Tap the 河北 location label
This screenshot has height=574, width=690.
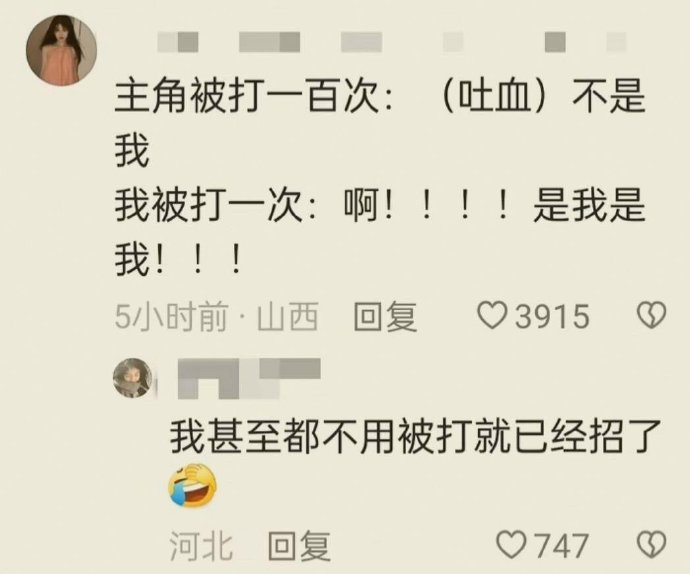point(201,545)
